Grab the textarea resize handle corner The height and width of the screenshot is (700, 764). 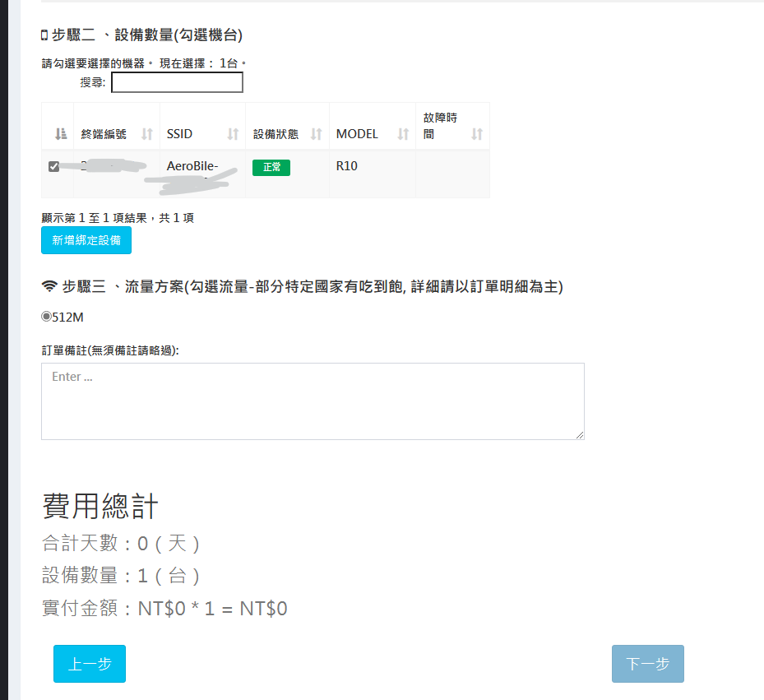[x=579, y=435]
